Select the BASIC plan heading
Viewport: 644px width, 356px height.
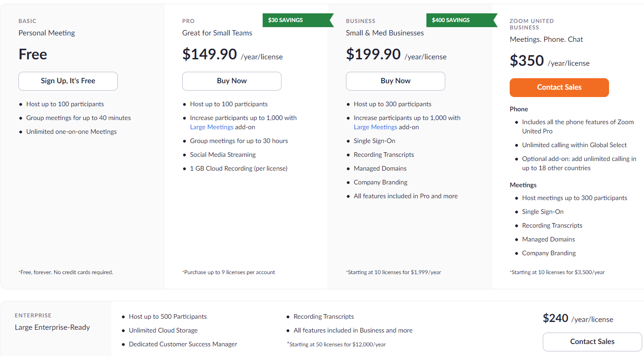[27, 21]
